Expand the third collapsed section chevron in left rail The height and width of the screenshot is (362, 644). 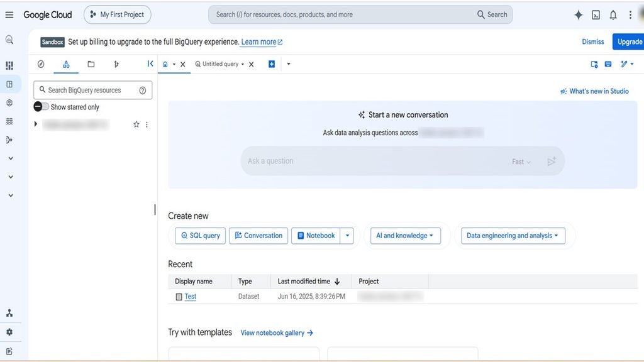[11, 195]
